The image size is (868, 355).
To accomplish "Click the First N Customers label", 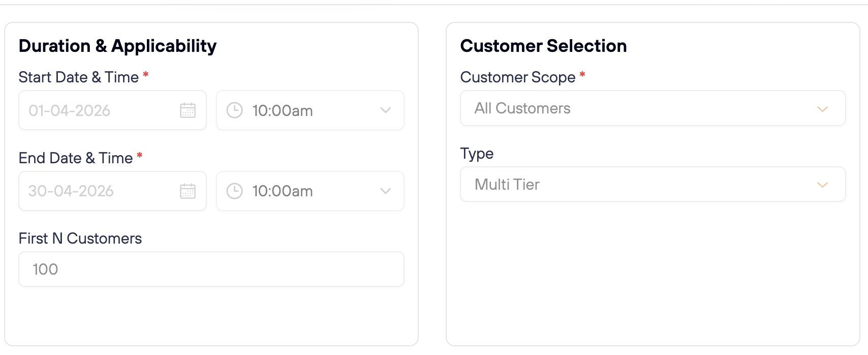I will pyautogui.click(x=80, y=239).
